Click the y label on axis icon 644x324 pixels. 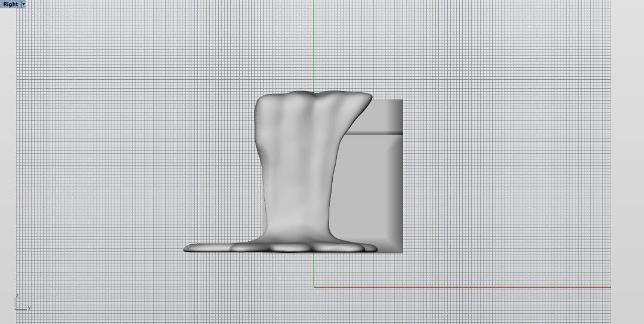[29, 308]
